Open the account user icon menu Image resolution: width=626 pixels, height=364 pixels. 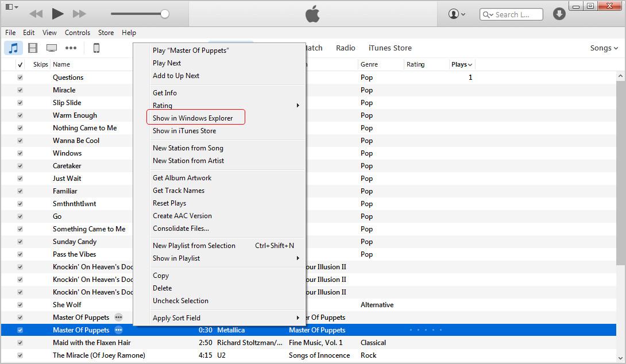tap(457, 14)
